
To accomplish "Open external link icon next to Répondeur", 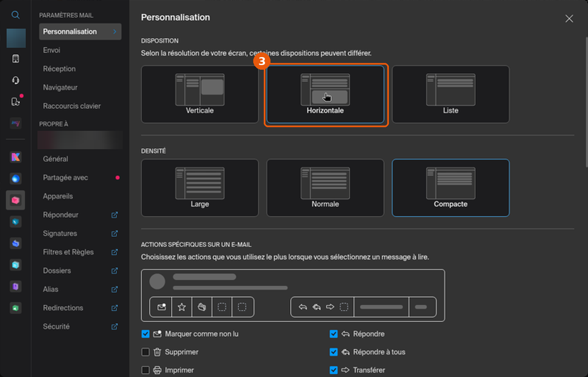I will [114, 215].
